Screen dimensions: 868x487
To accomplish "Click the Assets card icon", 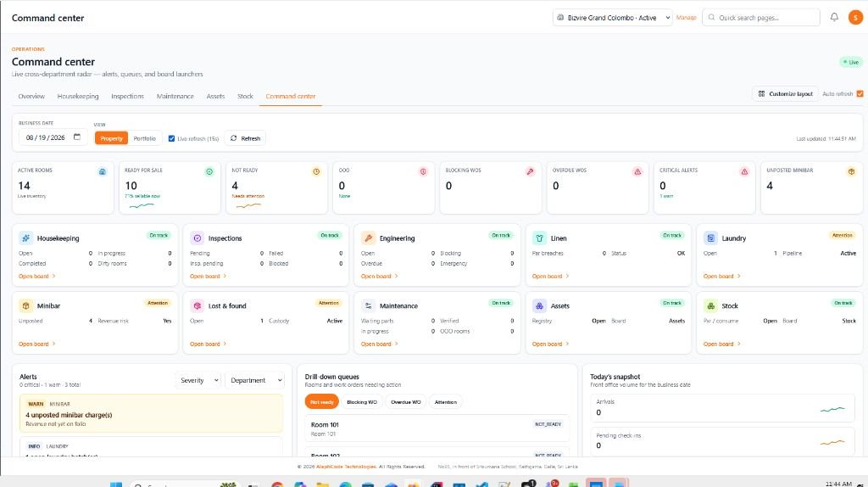I will tap(539, 305).
